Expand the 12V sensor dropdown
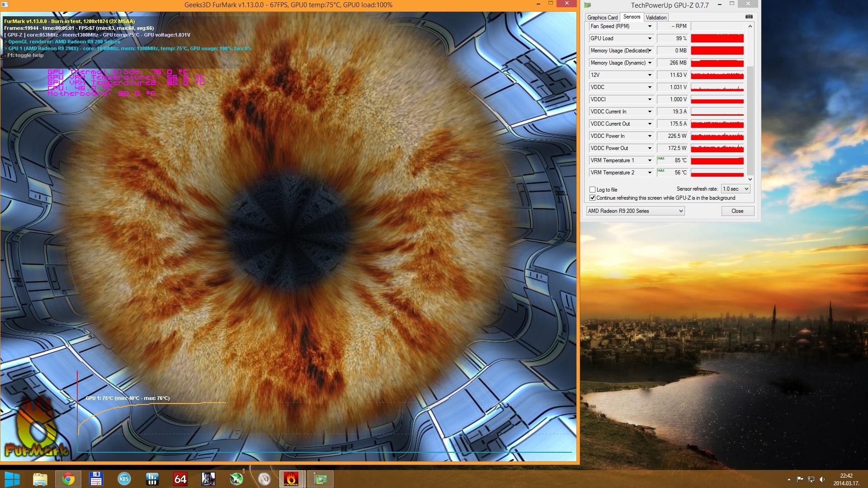The height and width of the screenshot is (488, 868). point(650,75)
